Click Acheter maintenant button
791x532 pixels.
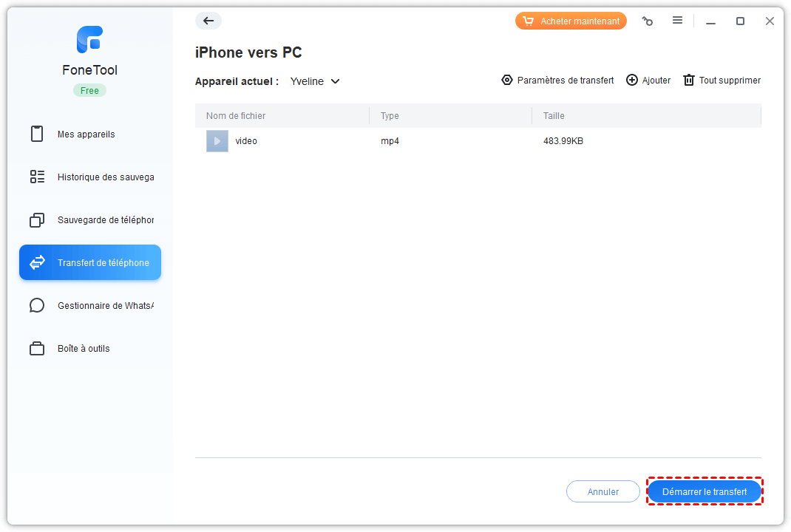[571, 21]
